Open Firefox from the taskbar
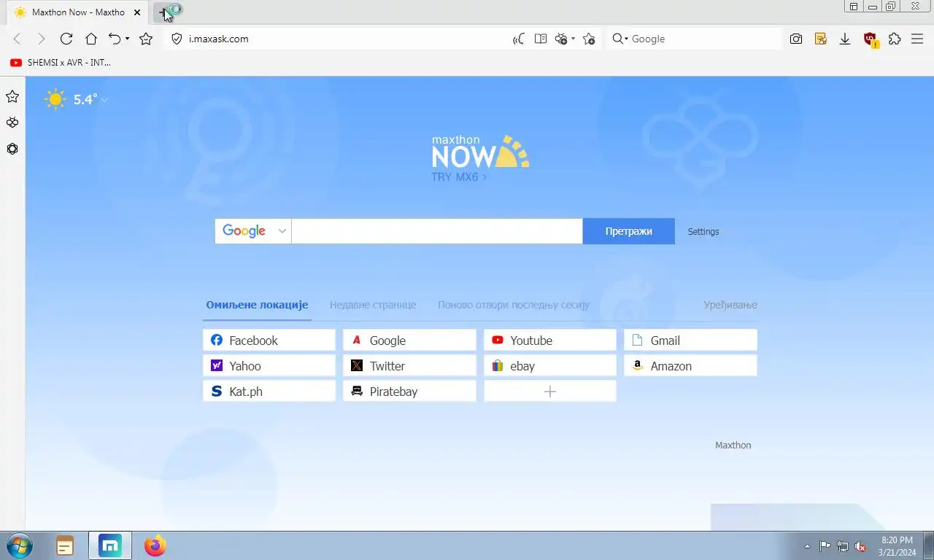Viewport: 934px width, 560px height. (155, 545)
